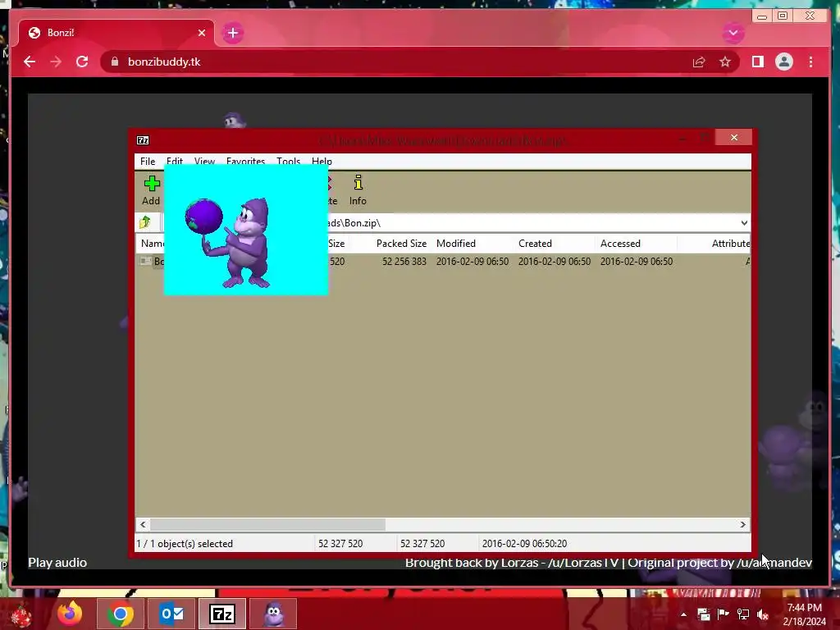Sort by the Attributes column

click(x=731, y=244)
